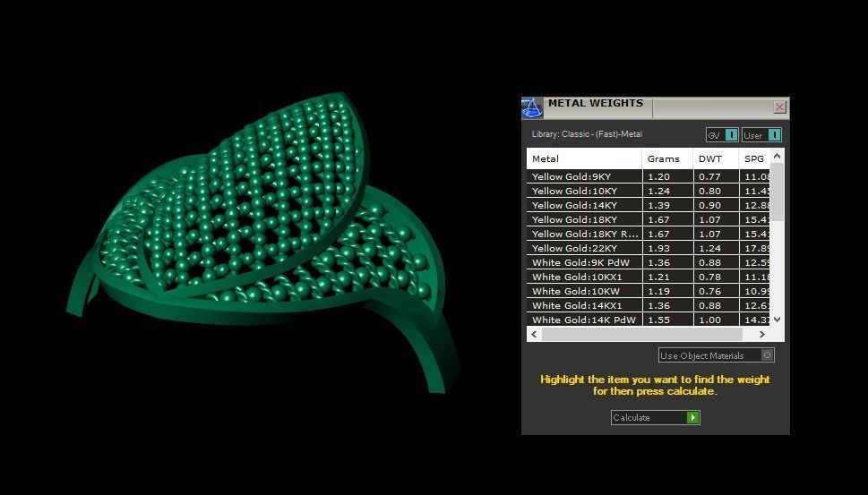
Task: Sort by the Metal column header
Action: [584, 158]
